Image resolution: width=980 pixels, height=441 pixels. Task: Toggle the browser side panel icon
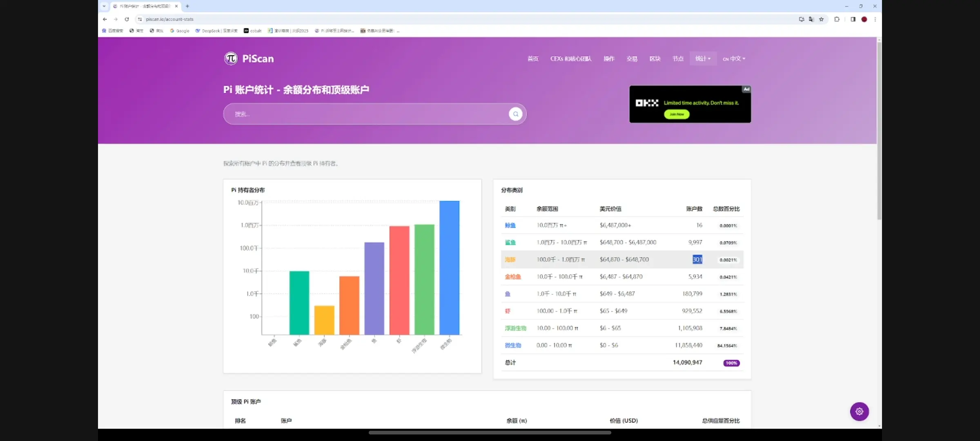click(x=853, y=19)
